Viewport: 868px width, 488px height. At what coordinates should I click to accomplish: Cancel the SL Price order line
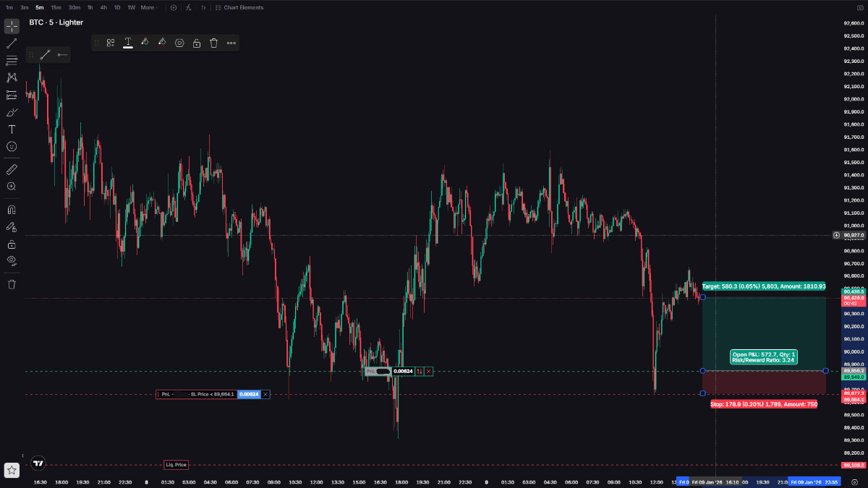(265, 394)
